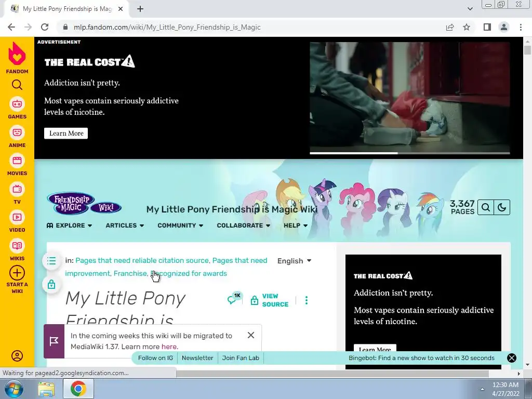Open the user profile icon in sidebar
532x399 pixels.
tap(17, 355)
